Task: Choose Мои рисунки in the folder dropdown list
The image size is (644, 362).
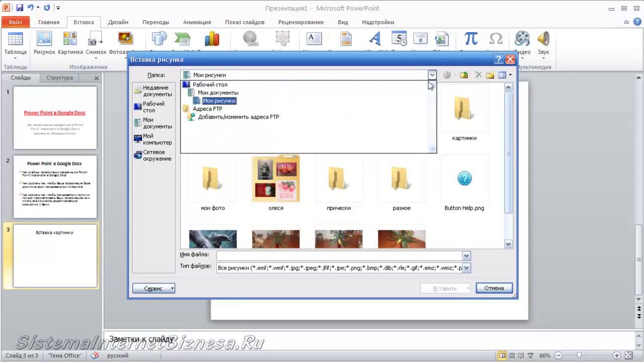Action: [x=219, y=101]
